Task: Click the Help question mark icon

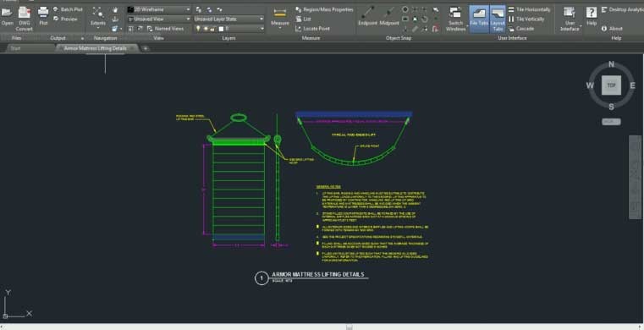Action: 592,13
